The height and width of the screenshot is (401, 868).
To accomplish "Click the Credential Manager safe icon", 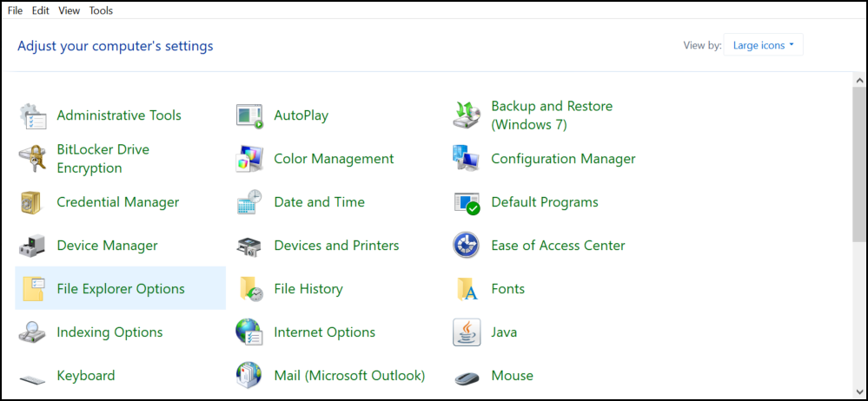I will click(32, 202).
